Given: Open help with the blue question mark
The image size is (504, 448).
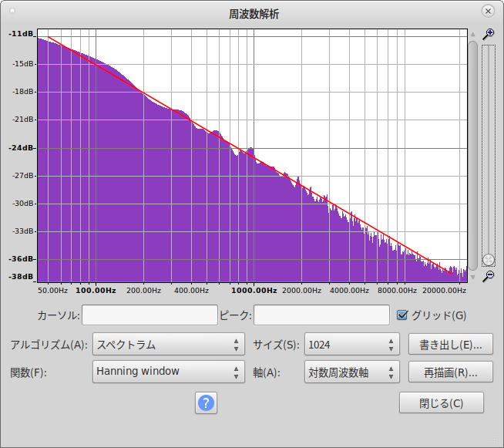Looking at the screenshot, I should pyautogui.click(x=207, y=403).
